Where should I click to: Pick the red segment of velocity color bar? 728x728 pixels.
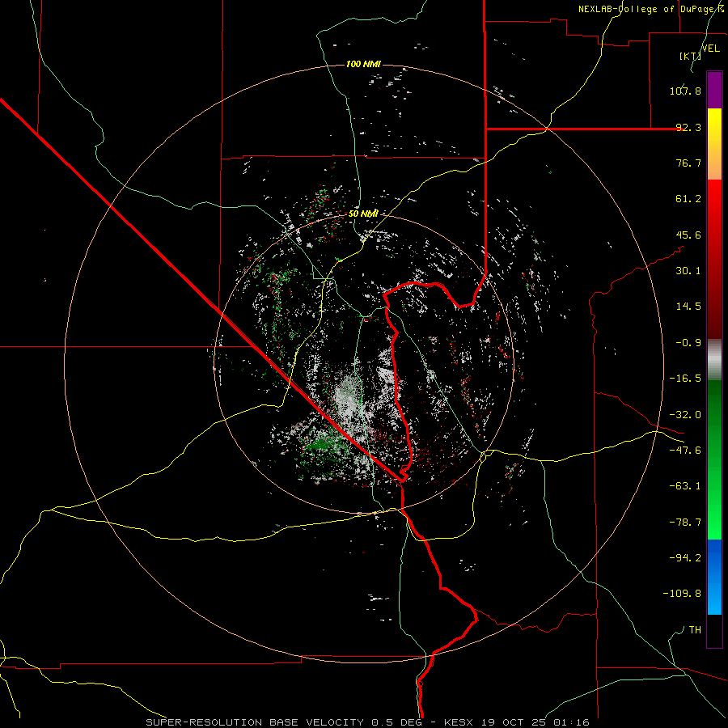tap(714, 259)
